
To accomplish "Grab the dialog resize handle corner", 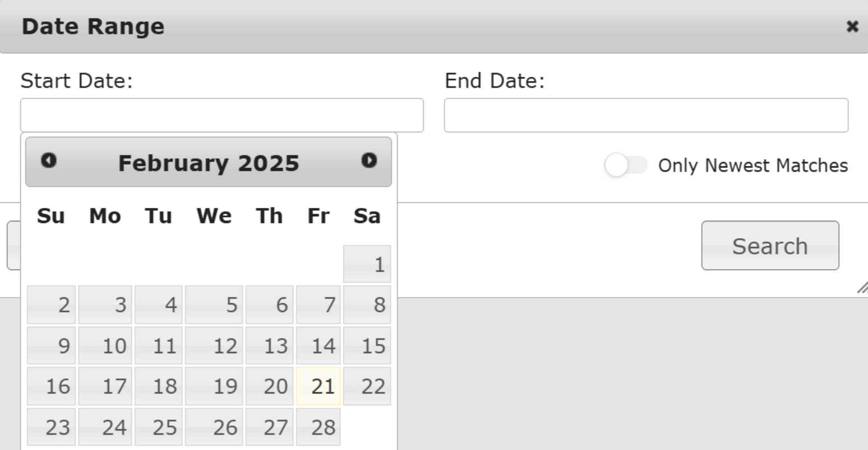I will coord(862,288).
